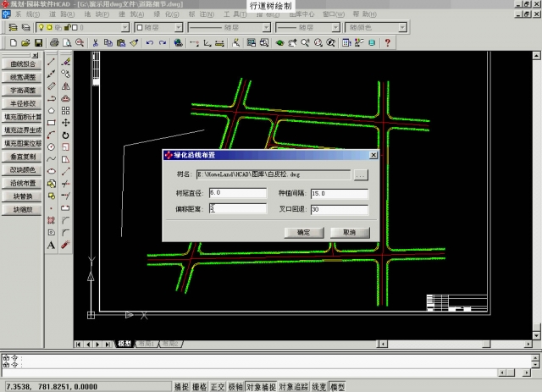Open Help via question mark icon

click(x=385, y=42)
